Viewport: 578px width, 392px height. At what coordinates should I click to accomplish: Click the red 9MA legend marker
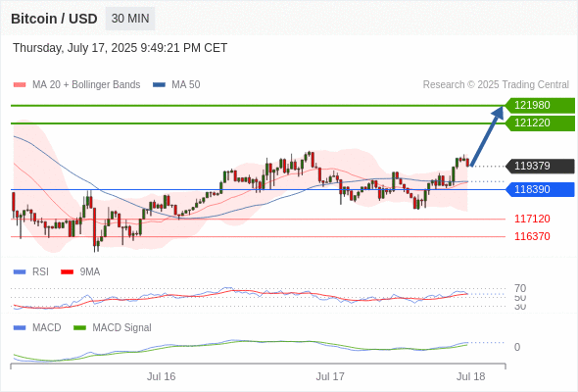[x=67, y=272]
